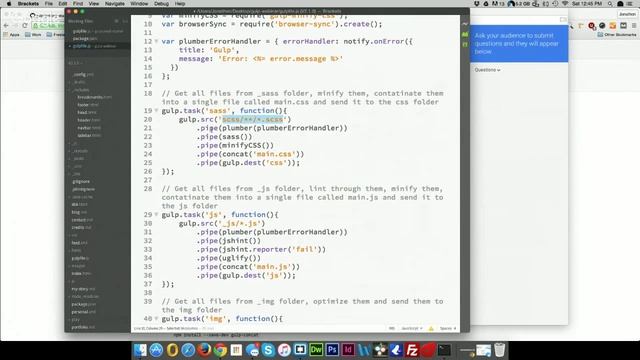This screenshot has height=360, width=640.
Task: Open Safari from the Dock
Action: click(188, 350)
